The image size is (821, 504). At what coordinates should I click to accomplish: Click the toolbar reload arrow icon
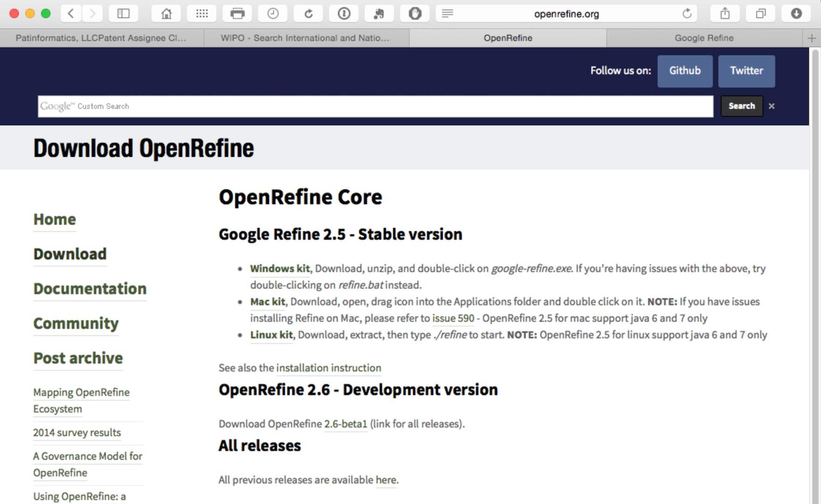tap(308, 14)
